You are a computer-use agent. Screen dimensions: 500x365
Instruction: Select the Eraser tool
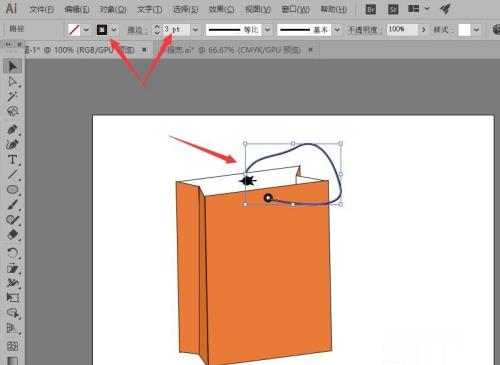click(13, 235)
